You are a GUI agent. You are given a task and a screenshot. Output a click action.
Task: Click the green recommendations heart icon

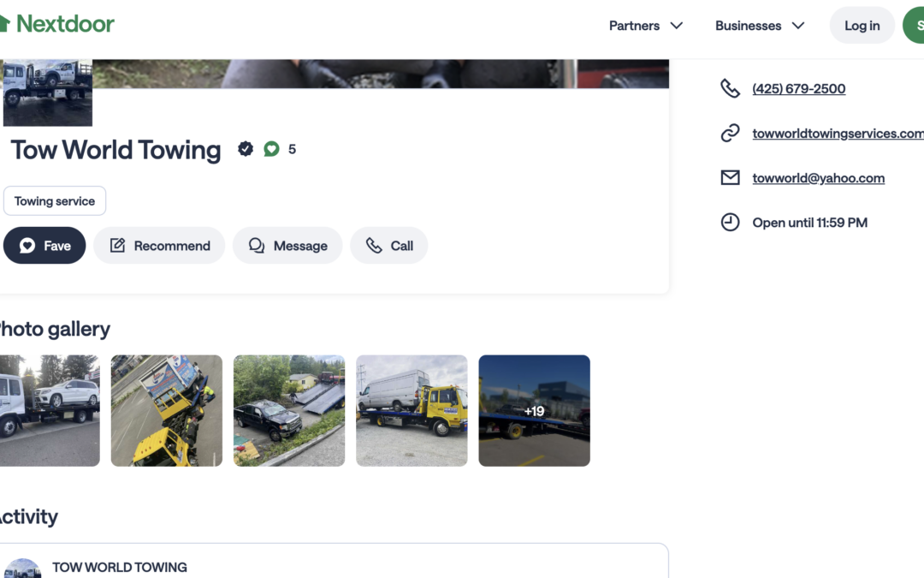click(x=271, y=149)
